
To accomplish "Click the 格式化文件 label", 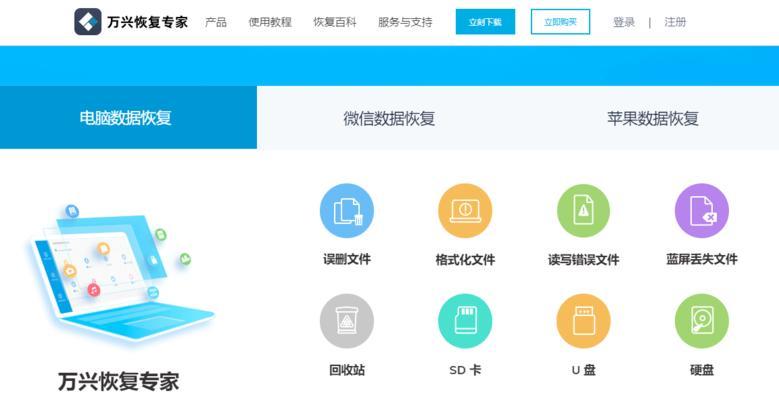I will [x=465, y=259].
